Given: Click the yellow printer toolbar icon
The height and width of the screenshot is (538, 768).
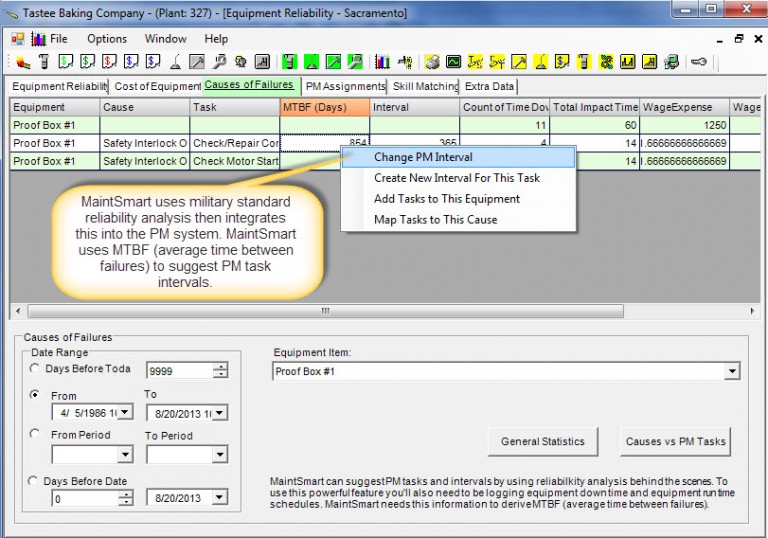Looking at the screenshot, I should [432, 62].
